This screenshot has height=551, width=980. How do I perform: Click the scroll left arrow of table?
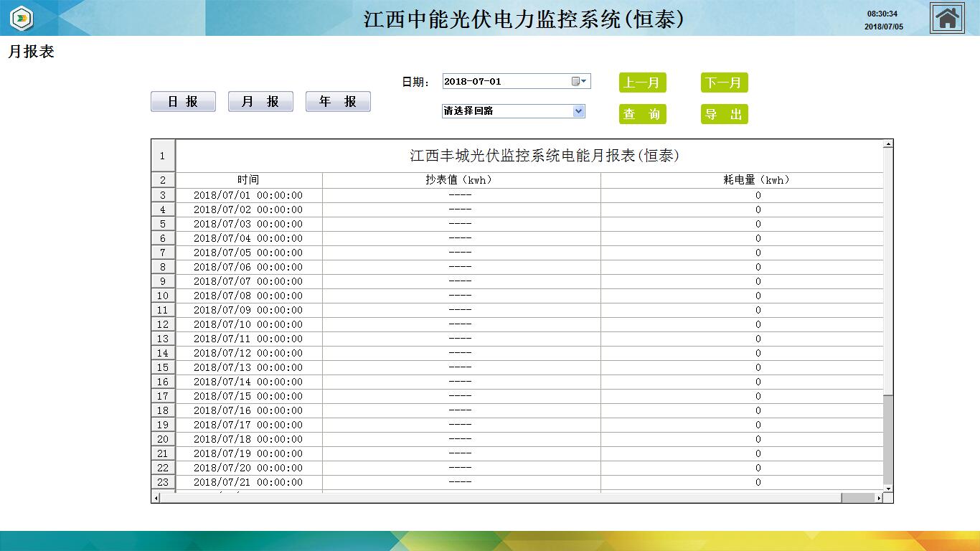156,498
